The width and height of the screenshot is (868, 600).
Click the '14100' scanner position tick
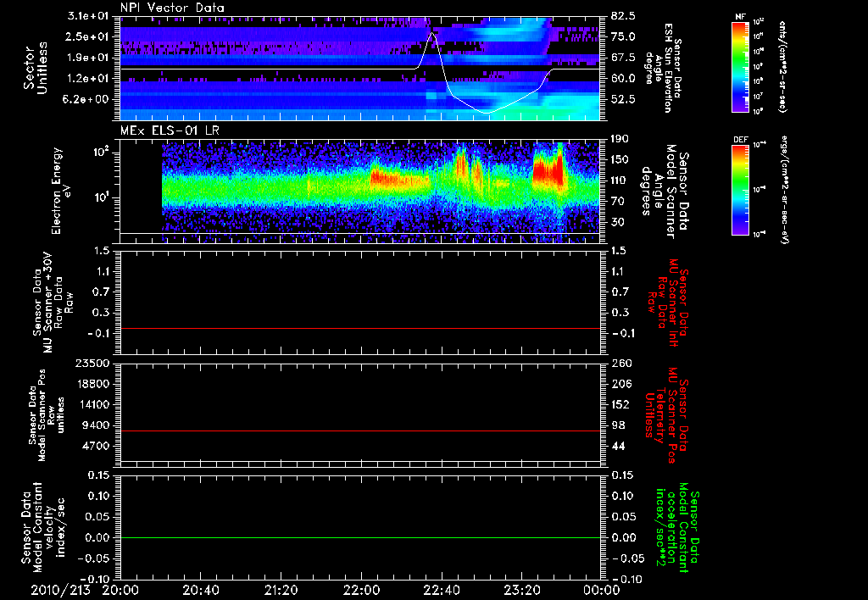pyautogui.click(x=92, y=404)
